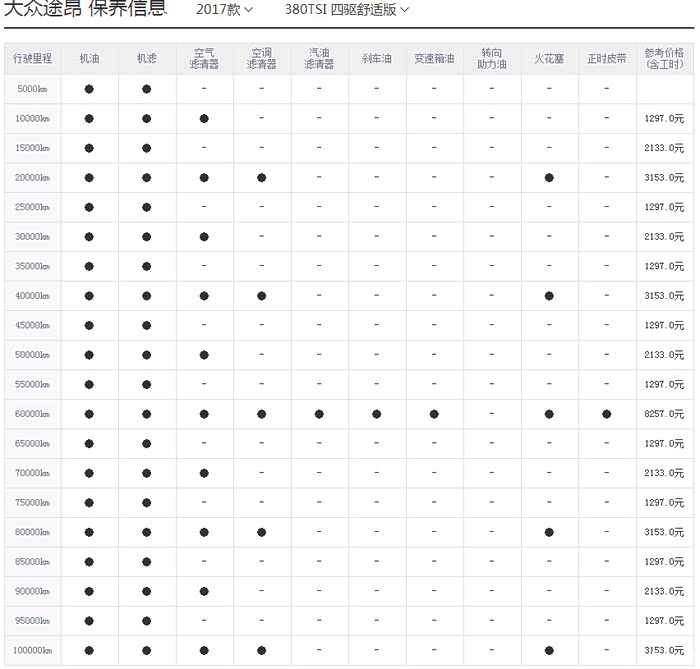700x669 pixels.
Task: Select the 汽油滤清器 dot at 60000km
Action: click(x=319, y=414)
